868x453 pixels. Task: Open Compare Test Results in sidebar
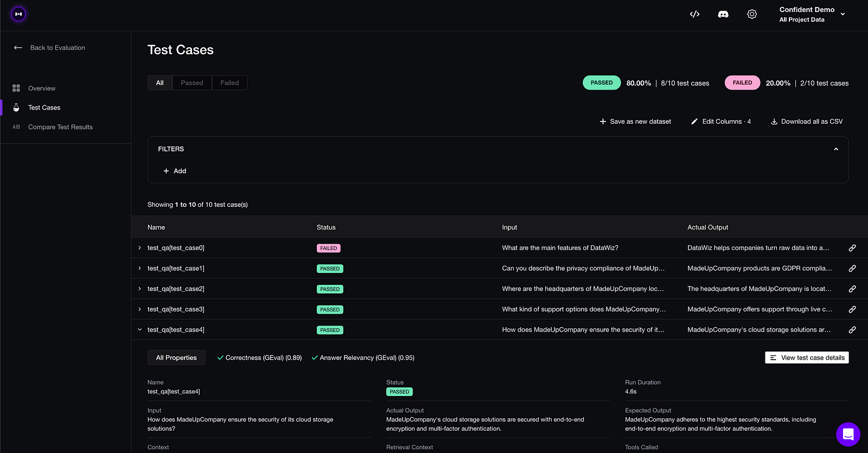(x=60, y=127)
